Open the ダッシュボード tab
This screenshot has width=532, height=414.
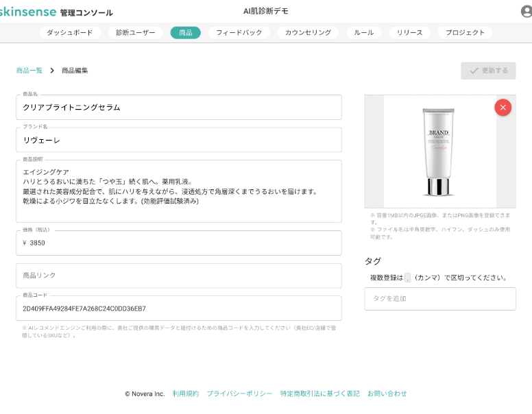69,33
